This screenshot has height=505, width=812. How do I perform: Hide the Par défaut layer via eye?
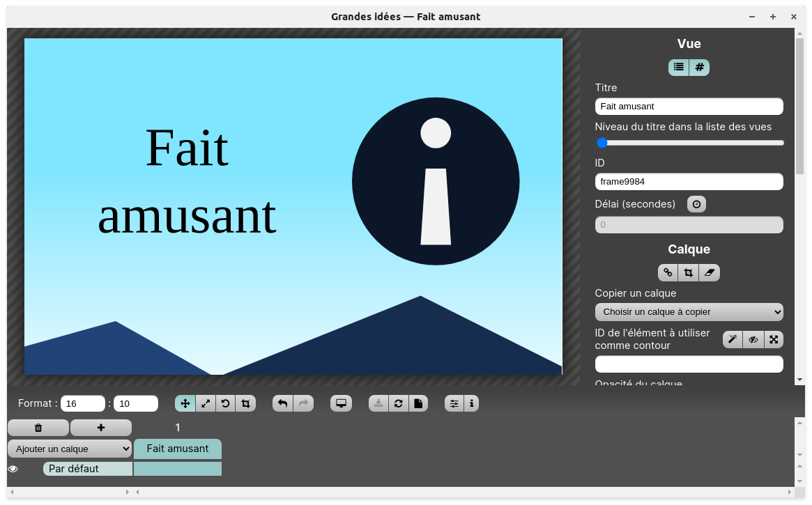13,469
